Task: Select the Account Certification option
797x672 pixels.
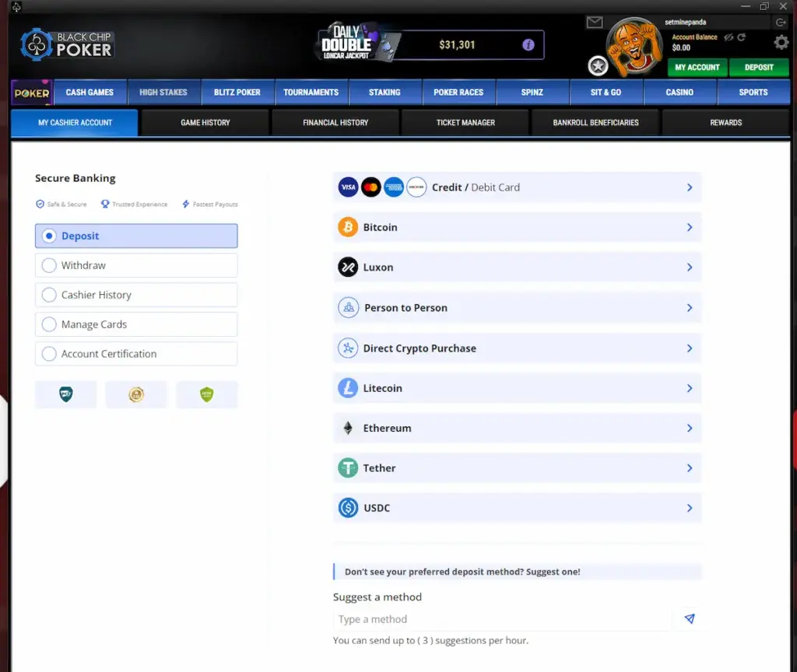Action: tap(48, 354)
